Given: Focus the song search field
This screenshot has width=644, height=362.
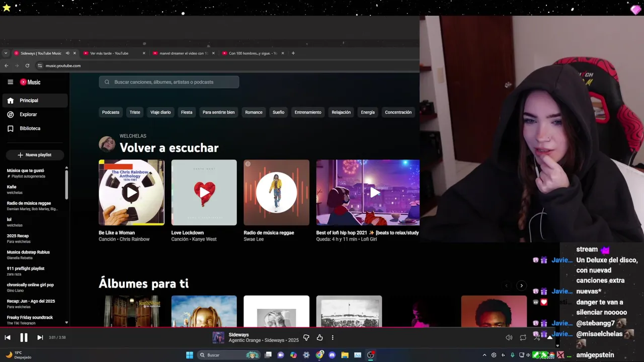Looking at the screenshot, I should coord(169,82).
